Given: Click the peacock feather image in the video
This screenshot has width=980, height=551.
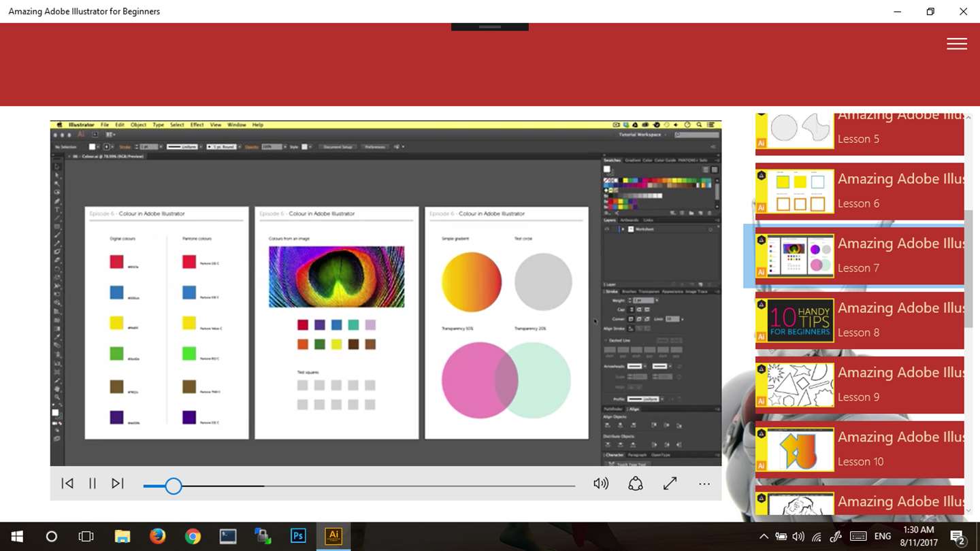Looking at the screenshot, I should [336, 277].
